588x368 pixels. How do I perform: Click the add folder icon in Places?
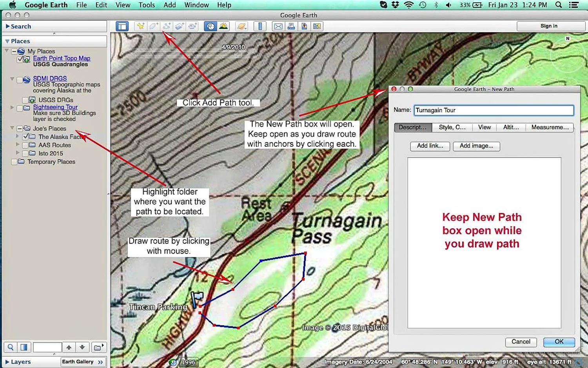click(x=98, y=347)
